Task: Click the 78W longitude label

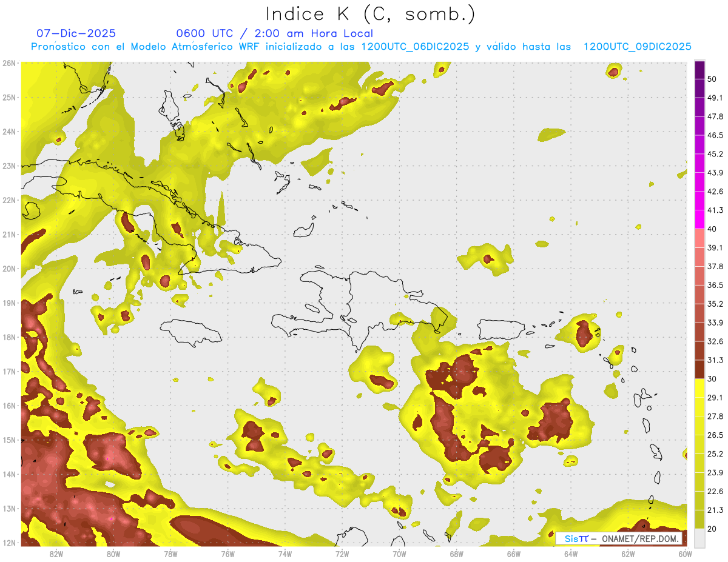Action: pyautogui.click(x=170, y=554)
